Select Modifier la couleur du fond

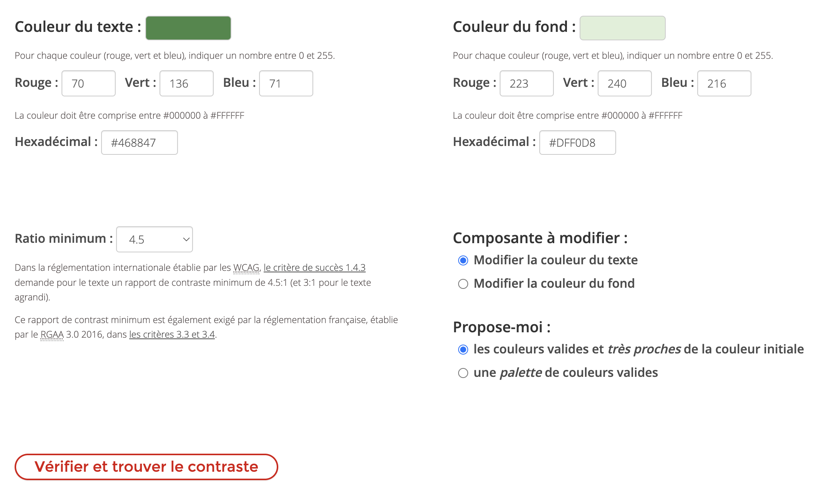coord(463,284)
